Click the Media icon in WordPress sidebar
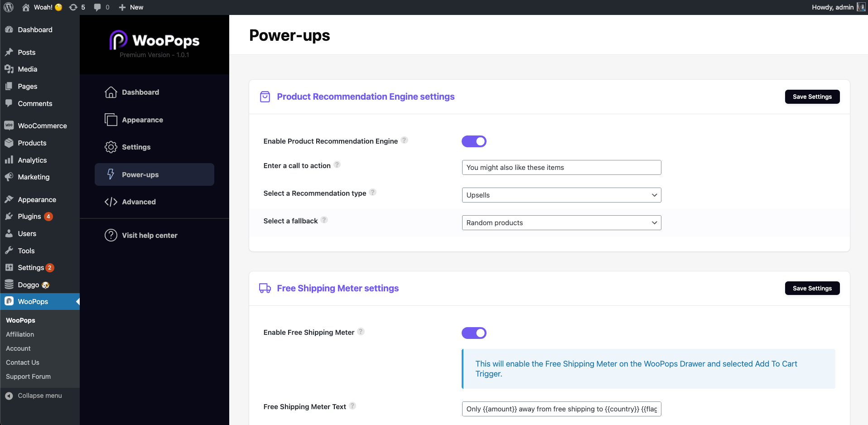 (x=9, y=69)
